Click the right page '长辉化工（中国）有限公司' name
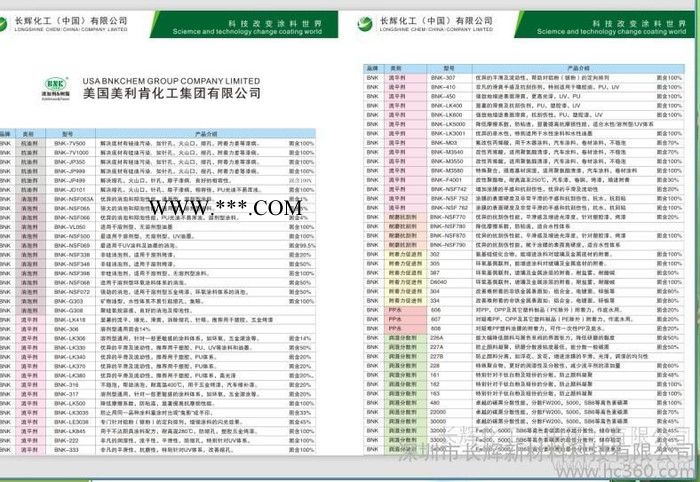 click(x=436, y=21)
